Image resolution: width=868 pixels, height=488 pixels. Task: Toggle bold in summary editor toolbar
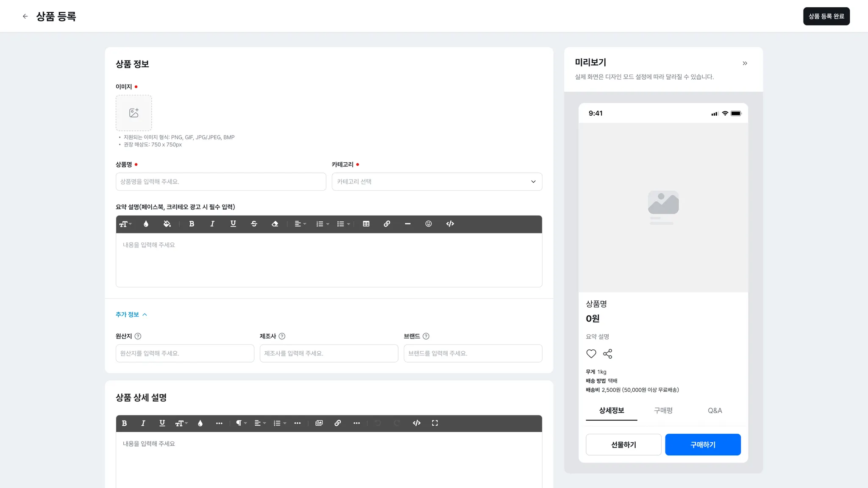click(x=192, y=224)
